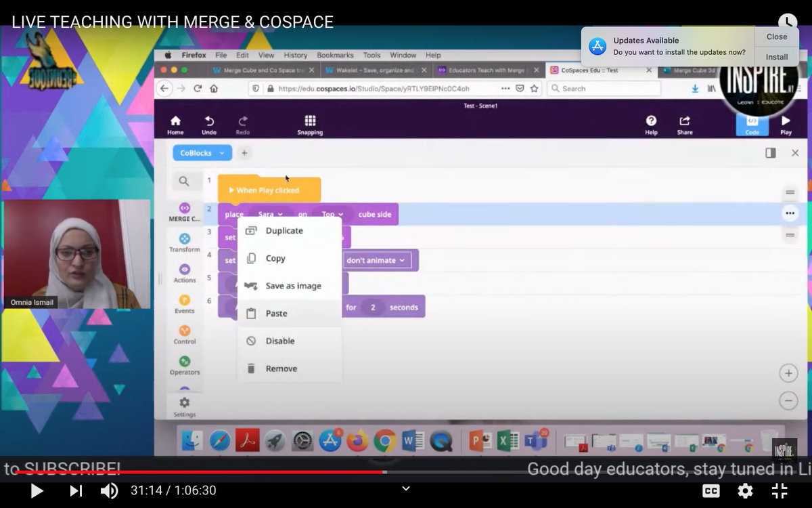812x508 pixels.
Task: Select the Operators block category
Action: point(185,365)
